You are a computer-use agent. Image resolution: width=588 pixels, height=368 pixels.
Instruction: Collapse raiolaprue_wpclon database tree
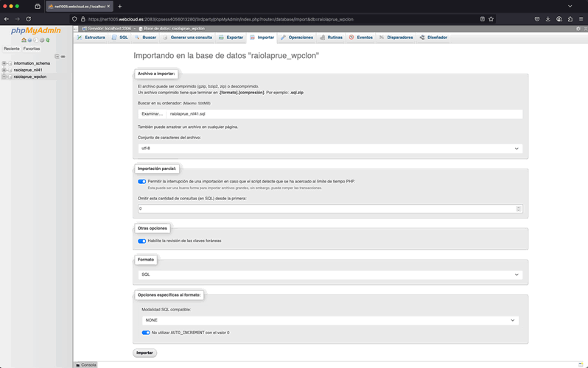point(4,77)
